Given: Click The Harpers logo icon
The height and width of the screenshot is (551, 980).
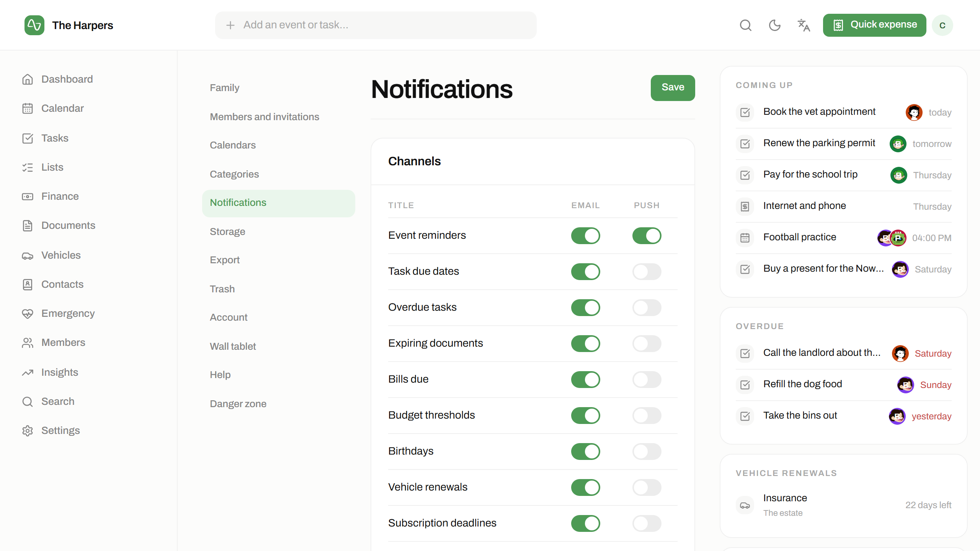Looking at the screenshot, I should (x=34, y=25).
